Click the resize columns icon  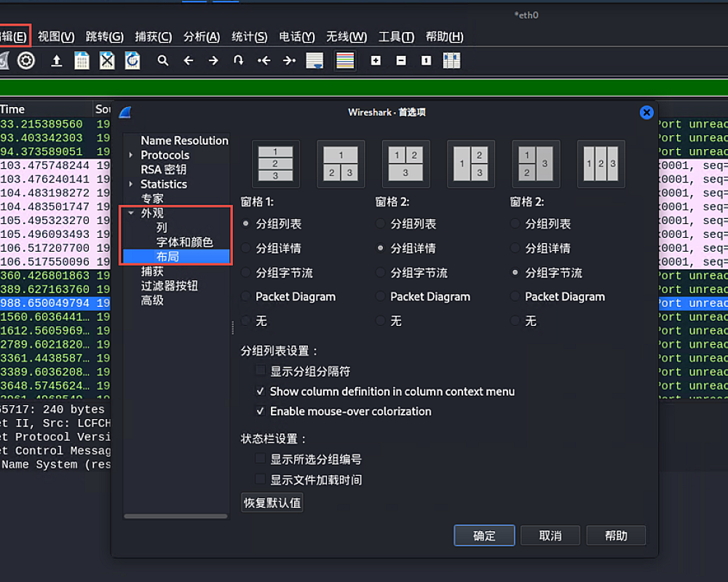coord(451,60)
